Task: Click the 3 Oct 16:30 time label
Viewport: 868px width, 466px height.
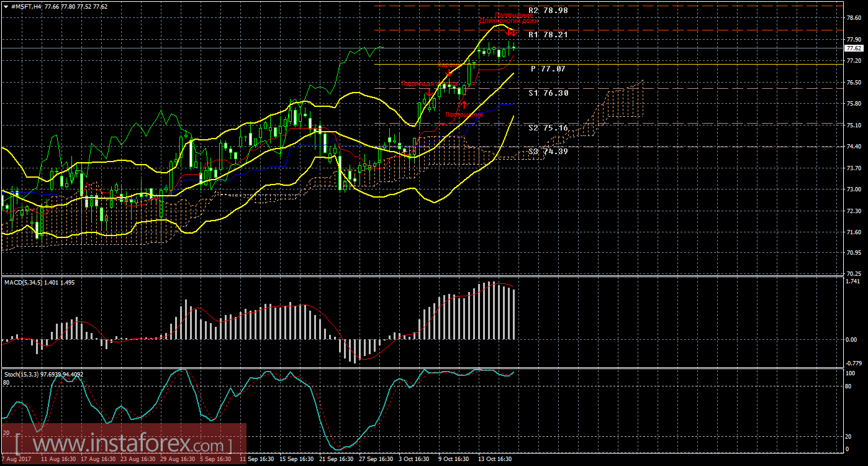Action: pos(414,459)
